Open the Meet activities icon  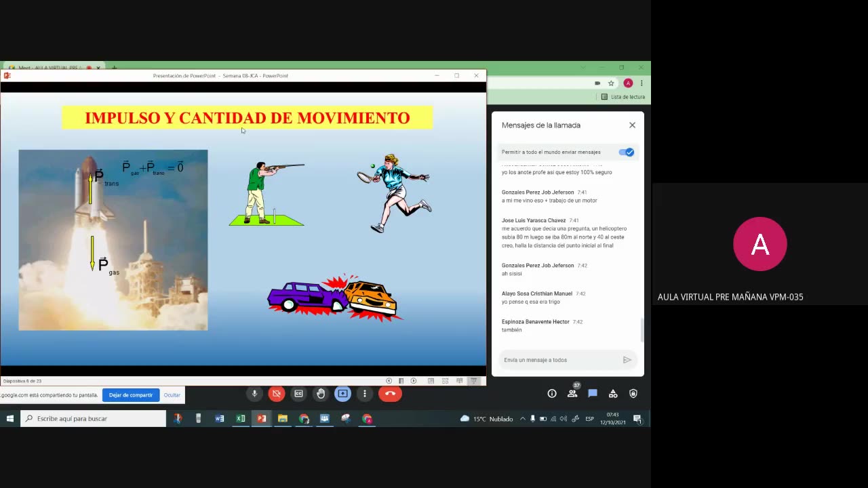(x=613, y=394)
